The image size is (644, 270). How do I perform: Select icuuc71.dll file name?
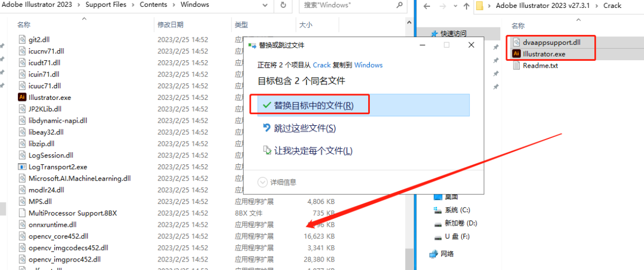[x=44, y=86]
